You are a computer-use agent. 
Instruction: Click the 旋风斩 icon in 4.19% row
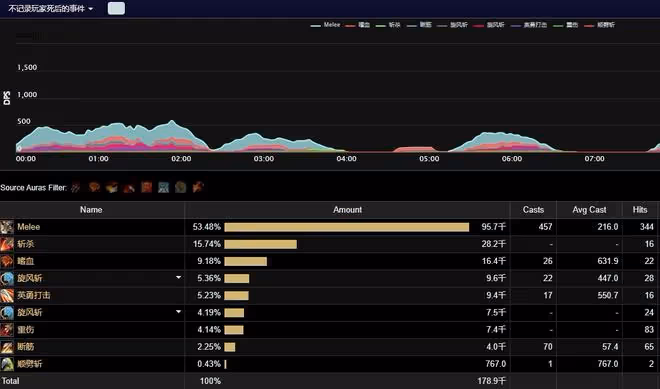(x=7, y=313)
